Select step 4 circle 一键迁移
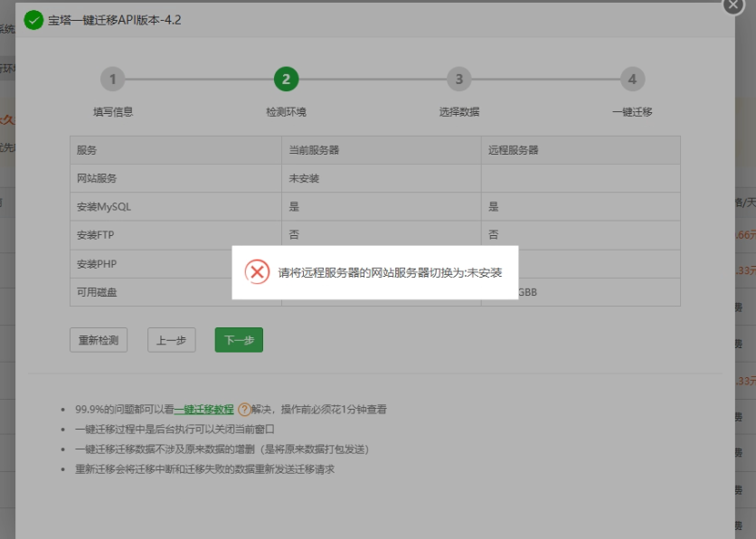The width and height of the screenshot is (756, 539). [x=632, y=79]
